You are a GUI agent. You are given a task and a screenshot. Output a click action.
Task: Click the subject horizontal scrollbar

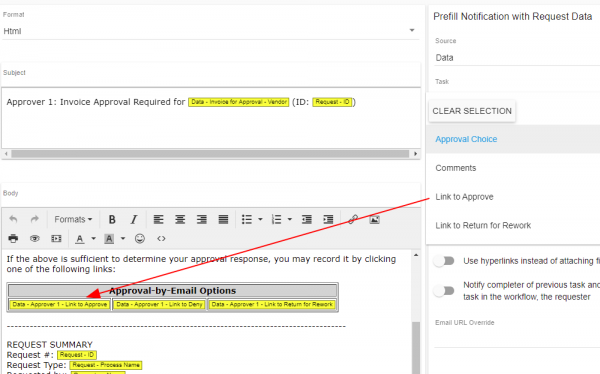tap(210, 154)
